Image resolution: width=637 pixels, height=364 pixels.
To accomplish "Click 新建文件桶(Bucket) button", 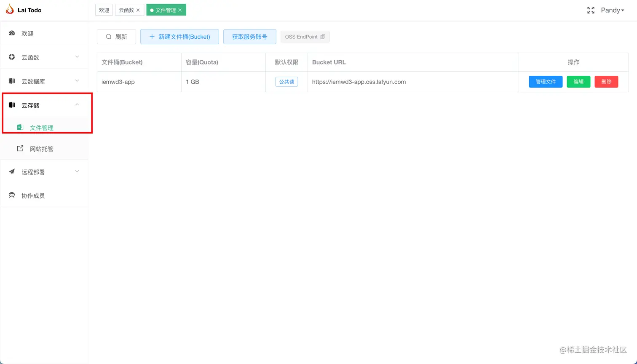I will pos(179,37).
